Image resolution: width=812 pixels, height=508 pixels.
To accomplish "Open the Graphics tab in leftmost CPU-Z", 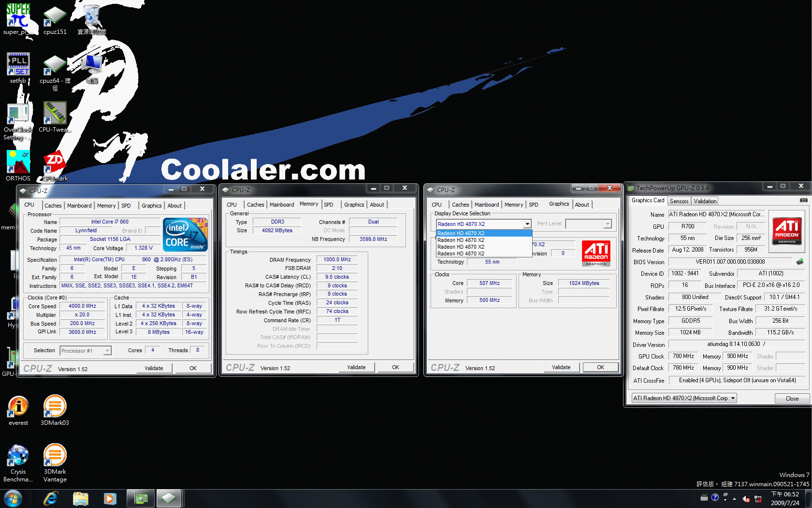I will pyautogui.click(x=151, y=205).
